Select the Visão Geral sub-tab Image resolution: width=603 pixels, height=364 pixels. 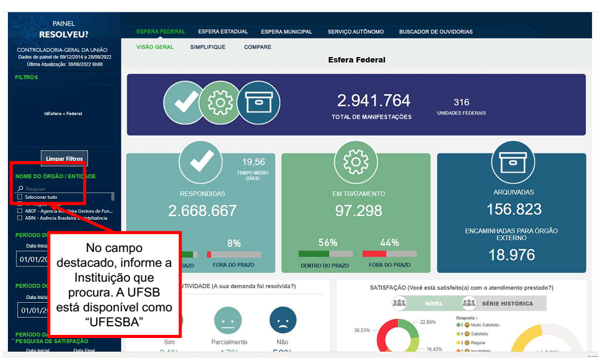[154, 47]
